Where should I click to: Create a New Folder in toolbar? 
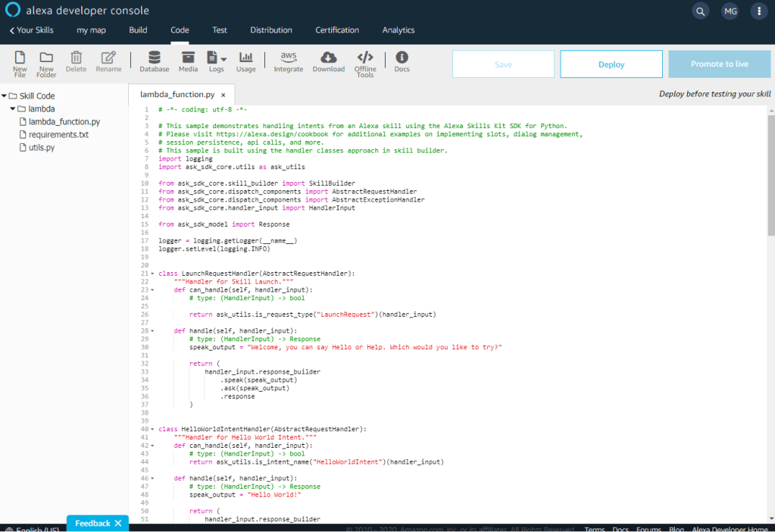click(46, 58)
